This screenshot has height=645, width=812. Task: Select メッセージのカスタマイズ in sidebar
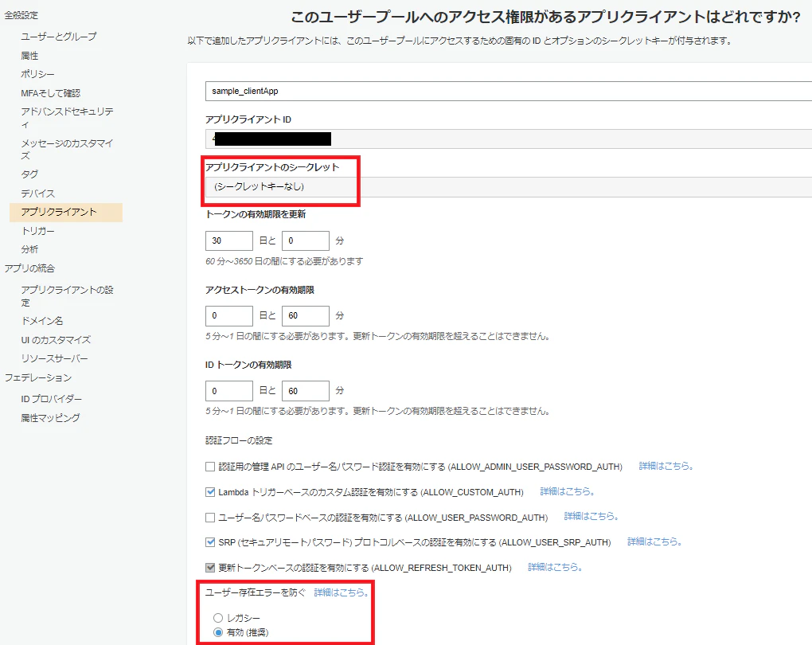pos(67,149)
